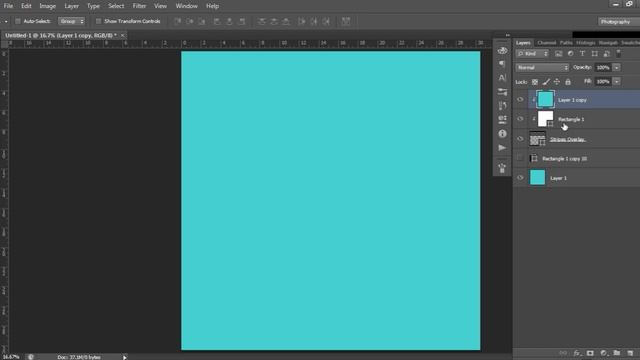Image resolution: width=640 pixels, height=360 pixels.
Task: Open the Photography workspace dropdown
Action: (618, 22)
